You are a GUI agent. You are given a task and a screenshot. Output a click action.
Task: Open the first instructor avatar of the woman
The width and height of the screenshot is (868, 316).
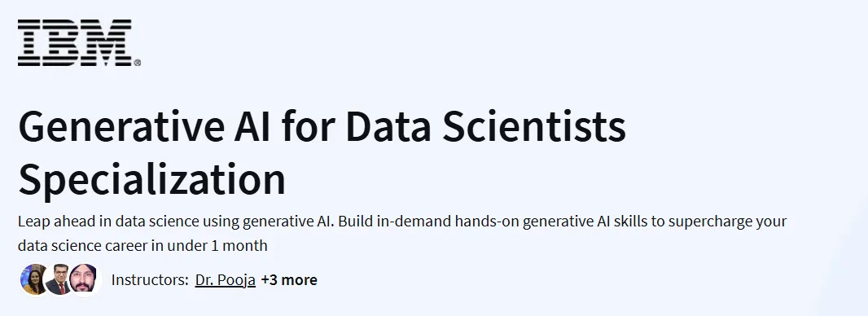point(33,279)
